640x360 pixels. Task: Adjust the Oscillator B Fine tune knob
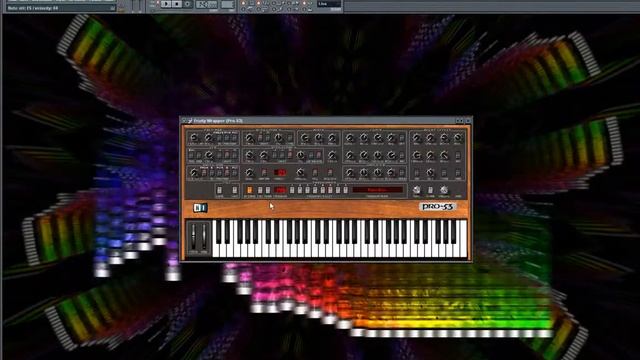click(264, 155)
